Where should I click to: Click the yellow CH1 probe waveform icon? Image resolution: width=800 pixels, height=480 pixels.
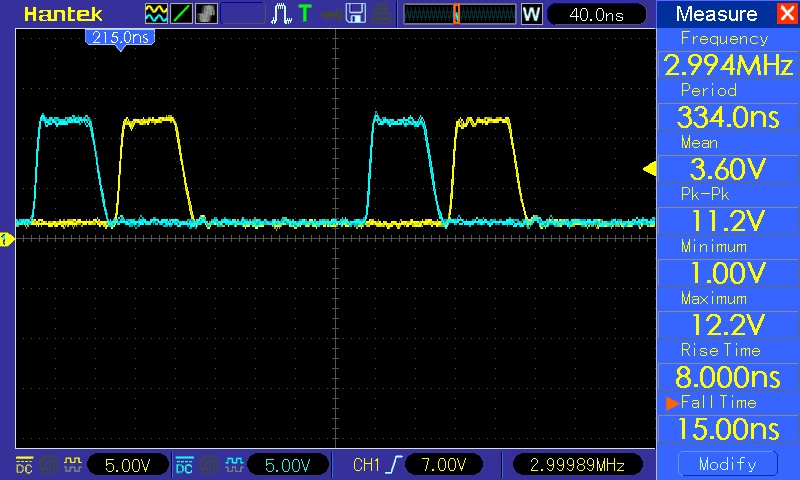(x=73, y=465)
